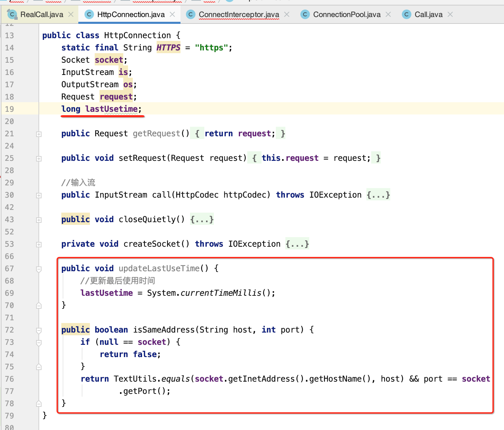This screenshot has width=504, height=430.
Task: Open the ConnectInterceptor.java tab
Action: (x=238, y=15)
